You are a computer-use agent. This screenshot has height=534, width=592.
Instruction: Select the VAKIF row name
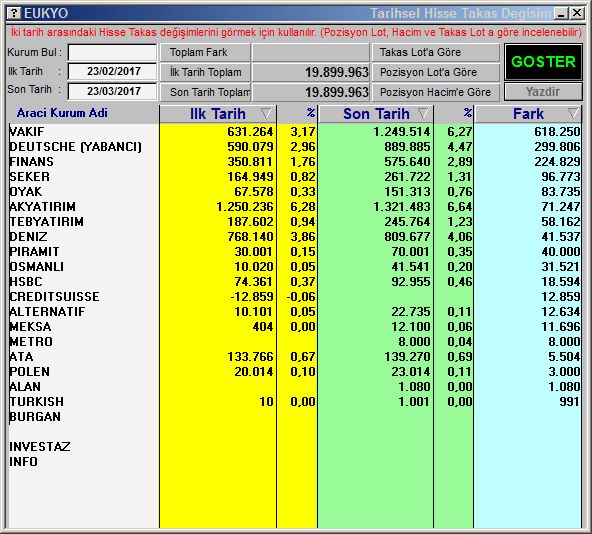pos(27,132)
